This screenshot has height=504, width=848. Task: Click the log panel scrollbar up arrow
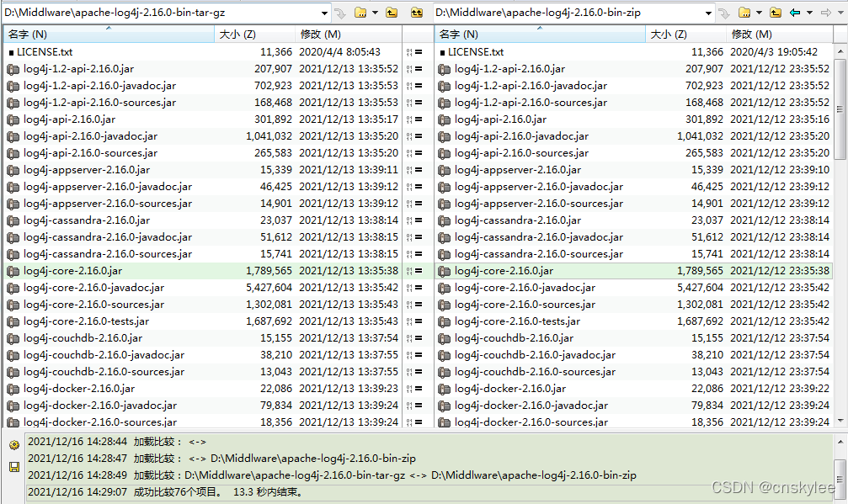pos(840,442)
